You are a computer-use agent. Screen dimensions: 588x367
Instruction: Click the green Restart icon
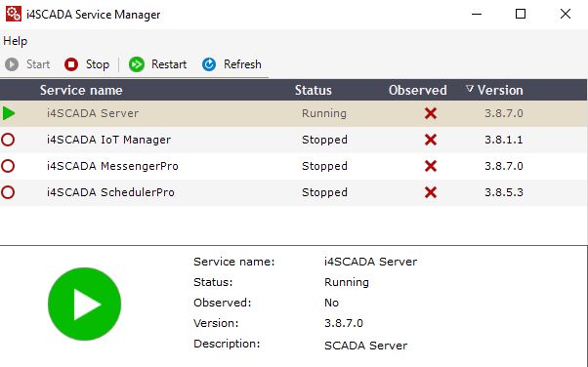coord(137,64)
